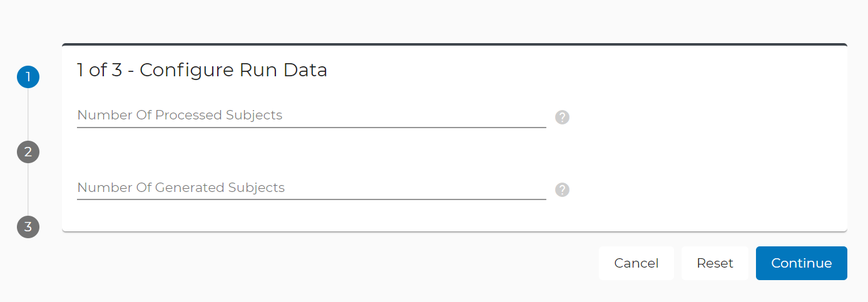The width and height of the screenshot is (868, 302).
Task: Click the Number Of Processed Subjects placeholder text
Action: pyautogui.click(x=180, y=115)
